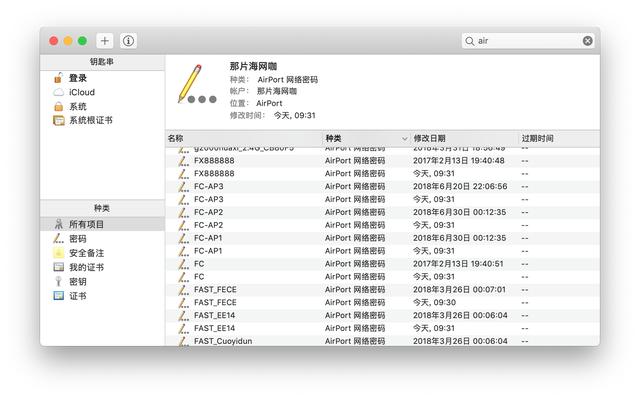The width and height of the screenshot is (640, 399).
Task: Click the locked padlock icon beside 系统
Action: [58, 106]
